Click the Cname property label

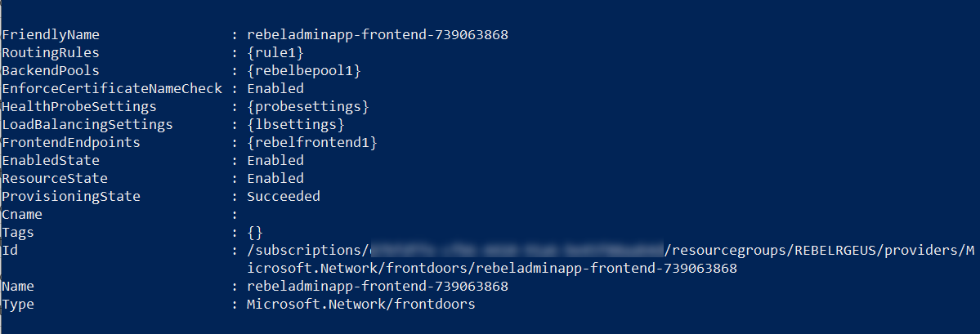tap(22, 215)
